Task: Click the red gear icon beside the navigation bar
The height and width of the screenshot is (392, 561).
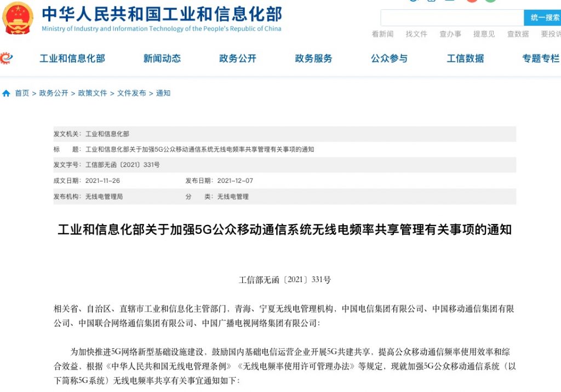Action: 7,58
